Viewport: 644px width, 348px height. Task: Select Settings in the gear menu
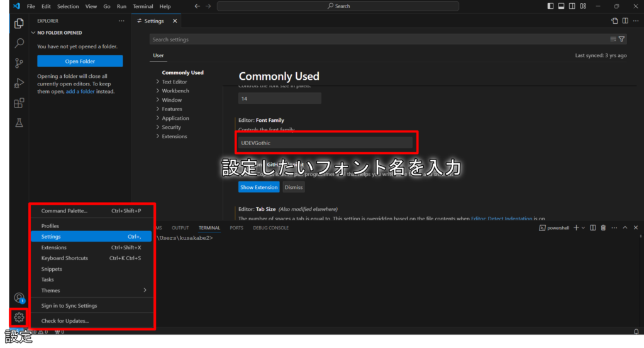(91, 237)
